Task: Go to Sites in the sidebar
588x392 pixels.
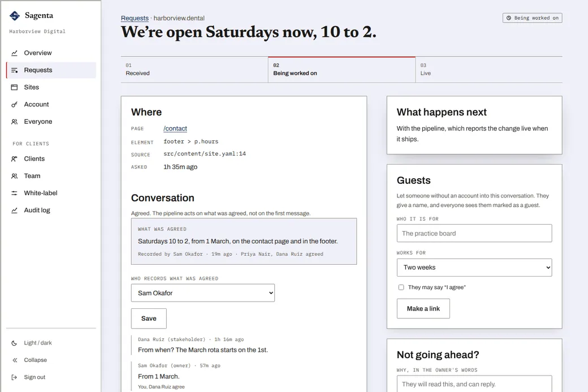Action: coord(51,88)
